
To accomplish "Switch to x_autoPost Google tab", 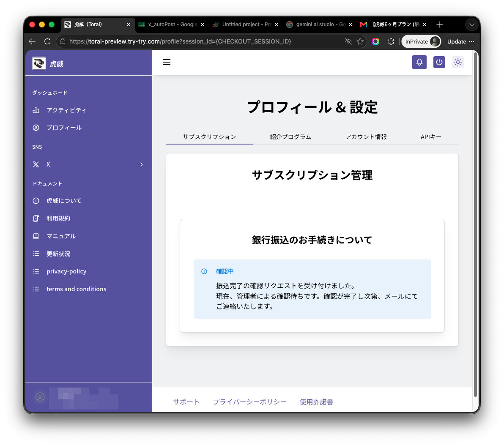I will pyautogui.click(x=172, y=25).
